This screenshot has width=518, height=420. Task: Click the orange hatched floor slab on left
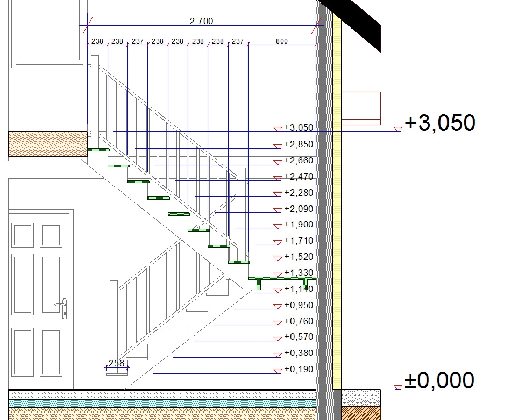click(47, 144)
